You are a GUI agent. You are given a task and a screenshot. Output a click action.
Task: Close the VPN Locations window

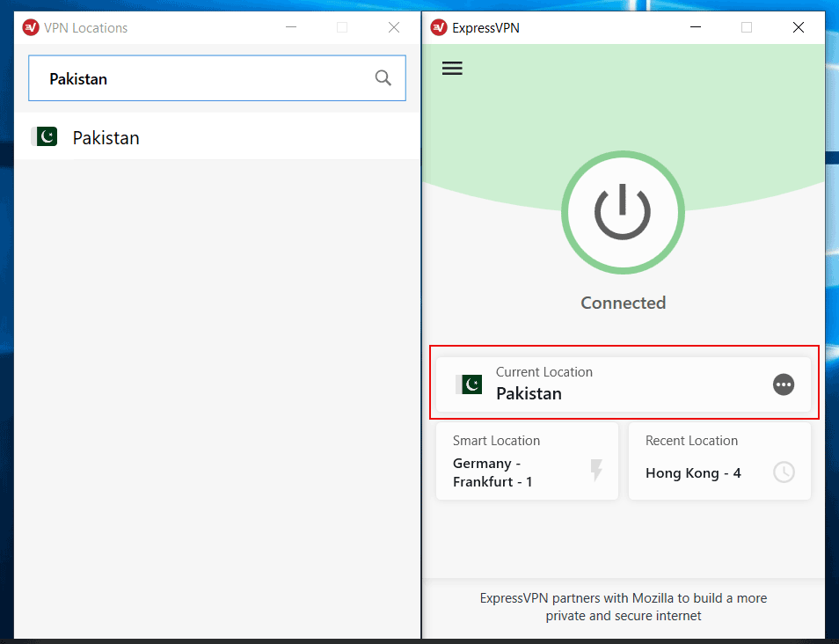tap(394, 27)
